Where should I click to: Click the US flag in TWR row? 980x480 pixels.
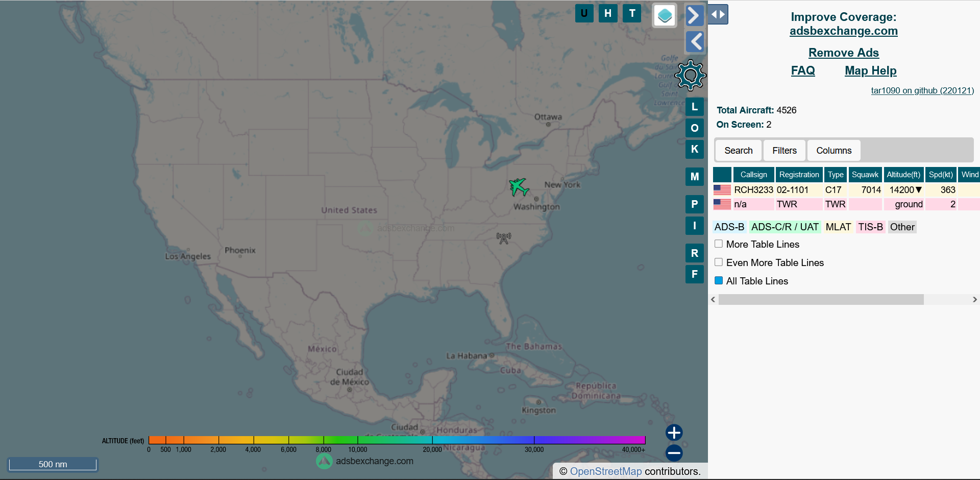(722, 204)
